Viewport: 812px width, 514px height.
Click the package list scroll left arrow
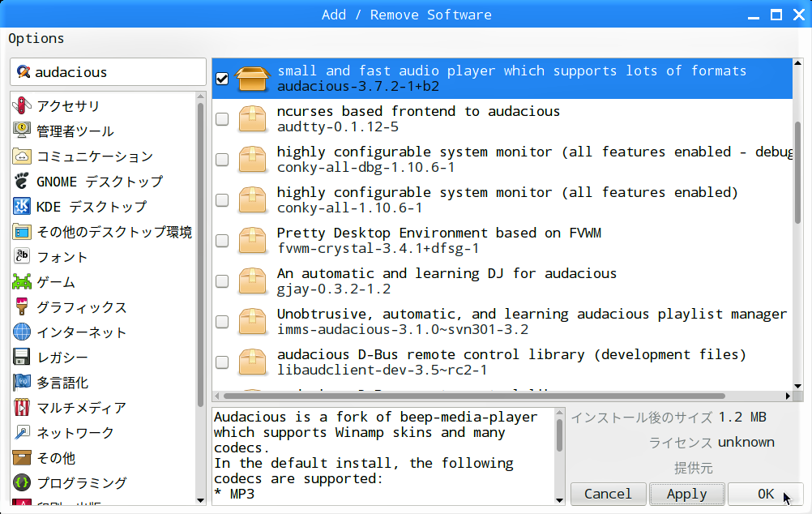click(217, 396)
